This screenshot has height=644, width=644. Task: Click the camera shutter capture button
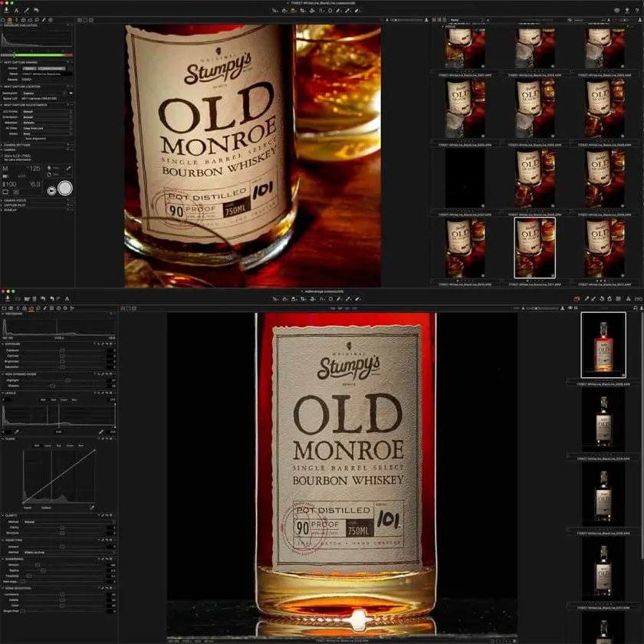pyautogui.click(x=65, y=188)
